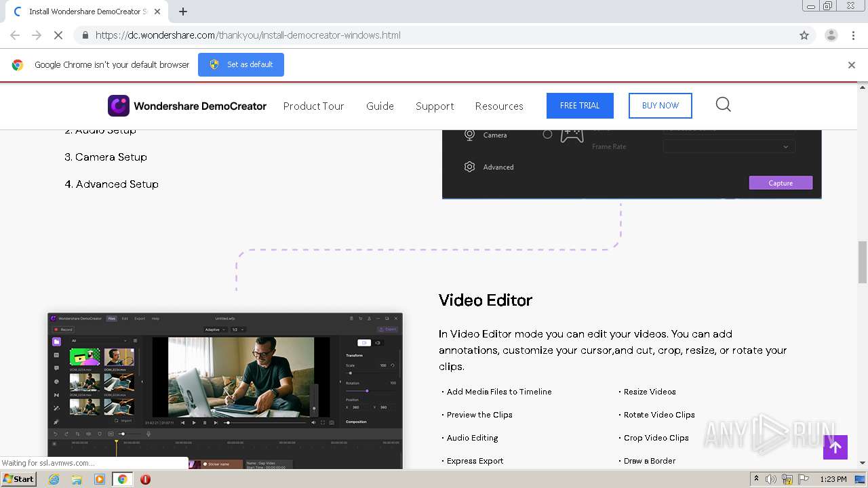Click 'Resize Videos' bullet text
Screen dimensions: 868x488
tap(650, 392)
